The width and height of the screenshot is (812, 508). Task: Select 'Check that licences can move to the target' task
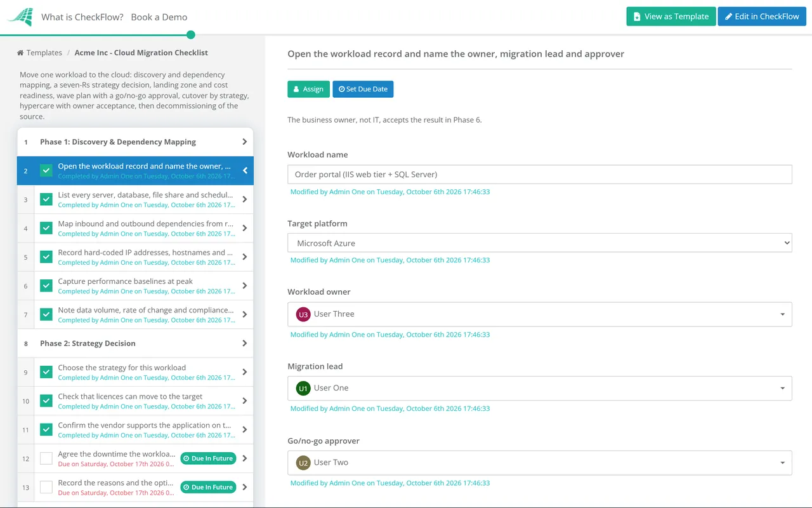point(135,401)
